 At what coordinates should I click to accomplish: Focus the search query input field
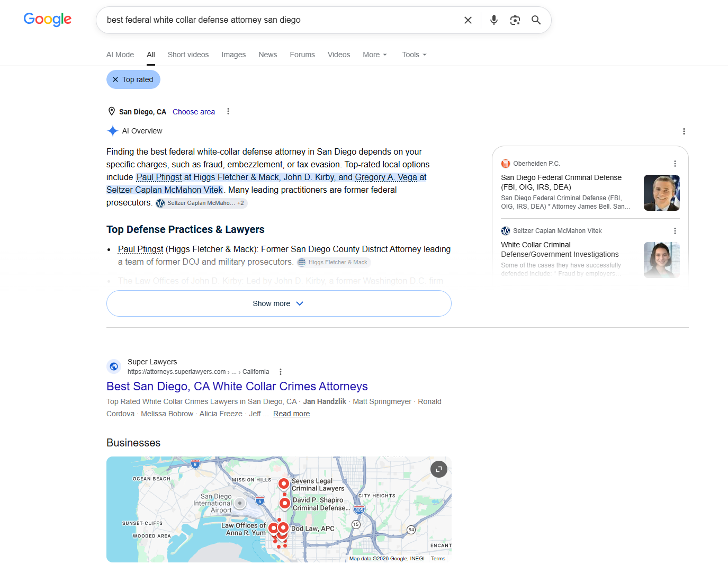[281, 20]
